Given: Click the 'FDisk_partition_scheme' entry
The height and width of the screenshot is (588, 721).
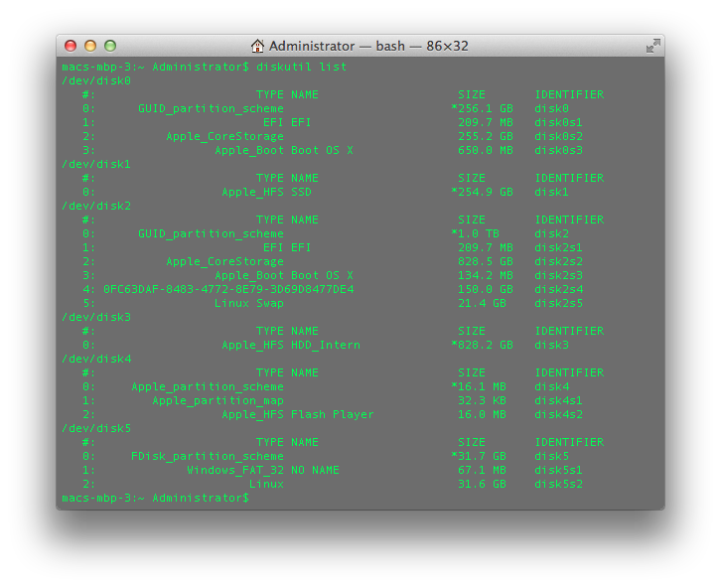Looking at the screenshot, I should click(207, 456).
